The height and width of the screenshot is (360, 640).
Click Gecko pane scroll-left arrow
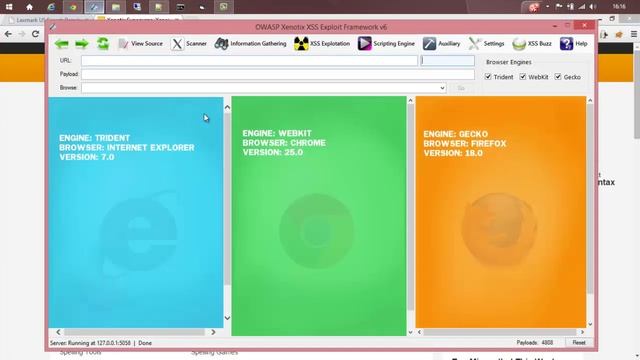pyautogui.click(x=419, y=332)
